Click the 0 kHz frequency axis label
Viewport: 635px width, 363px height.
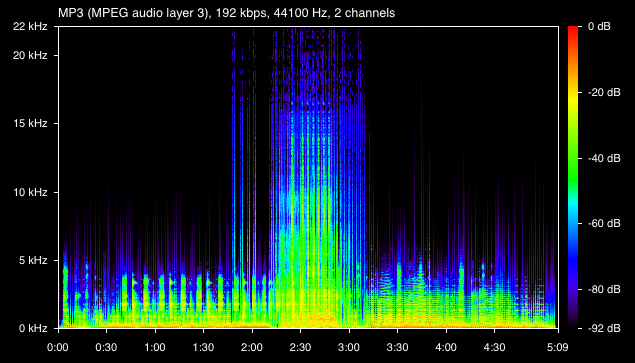coord(32,329)
